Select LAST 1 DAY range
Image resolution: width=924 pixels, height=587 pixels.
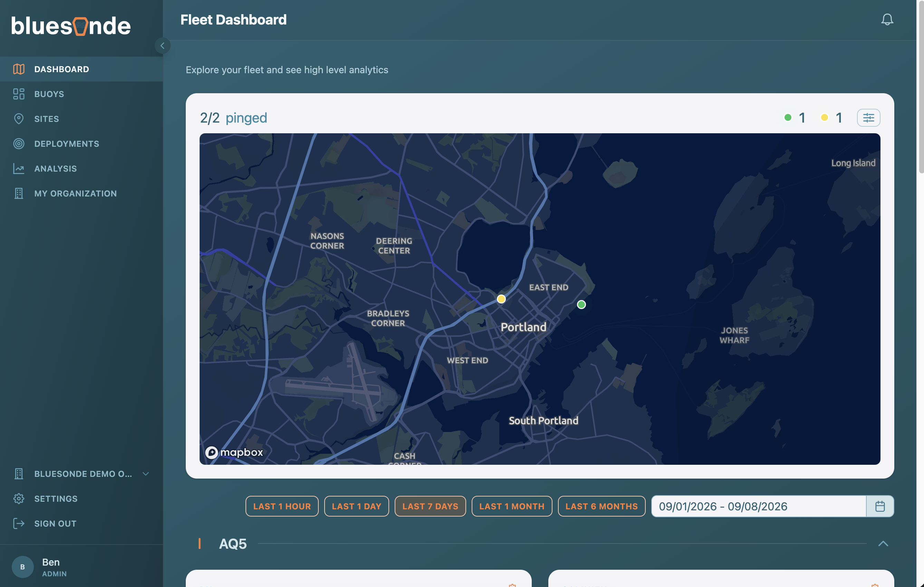click(356, 507)
